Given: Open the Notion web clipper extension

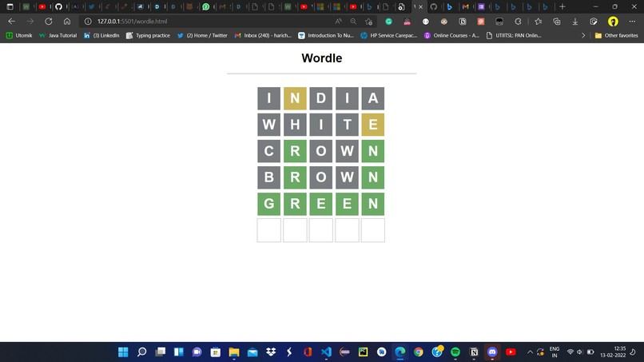Looking at the screenshot, I should pyautogui.click(x=463, y=22).
